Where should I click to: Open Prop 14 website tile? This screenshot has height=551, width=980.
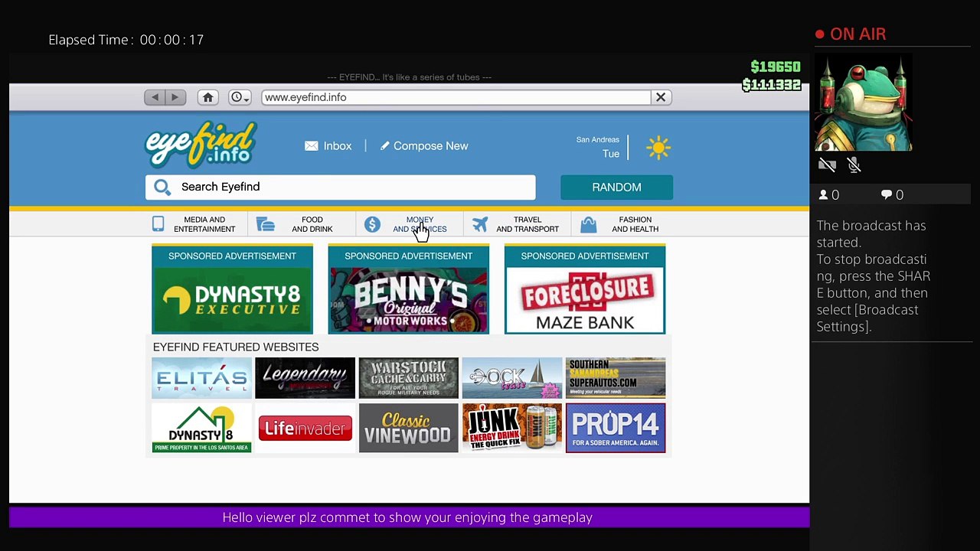pyautogui.click(x=616, y=429)
